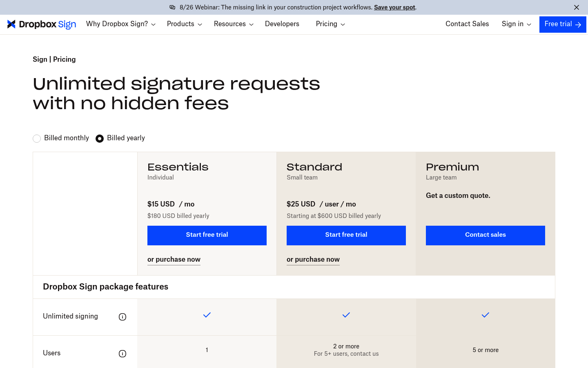Screen dimensions: 588x368
Task: Expand the Pricing menu
Action: click(x=330, y=24)
